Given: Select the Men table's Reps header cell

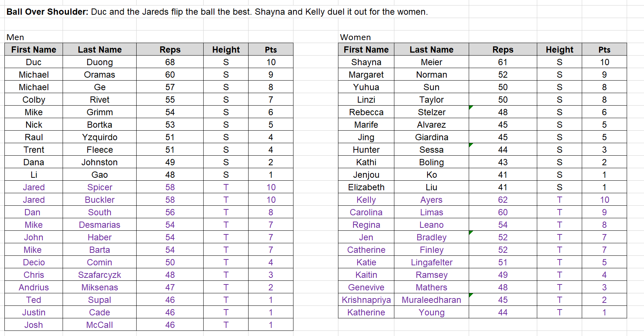Looking at the screenshot, I should (170, 49).
